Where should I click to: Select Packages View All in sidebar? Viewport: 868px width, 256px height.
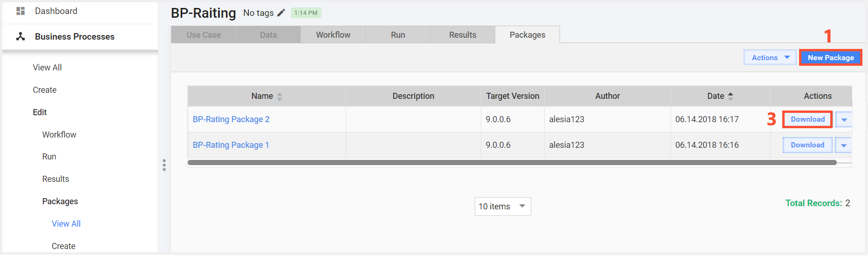pyautogui.click(x=66, y=224)
